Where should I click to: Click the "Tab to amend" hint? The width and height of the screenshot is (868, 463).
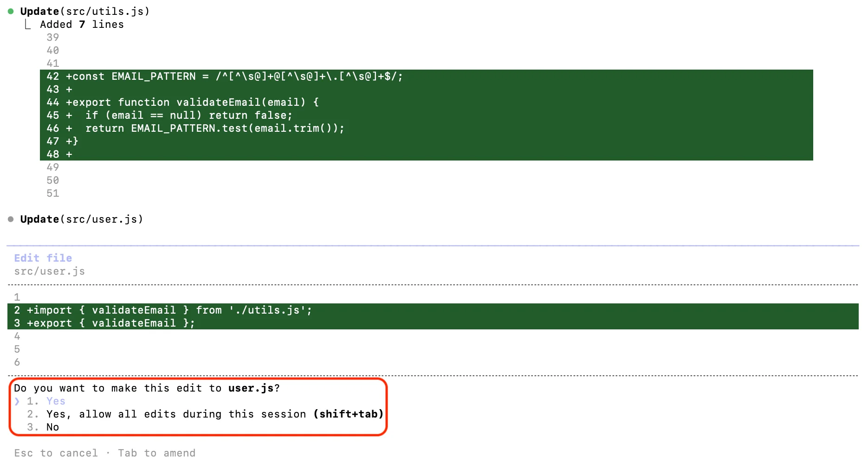156,453
